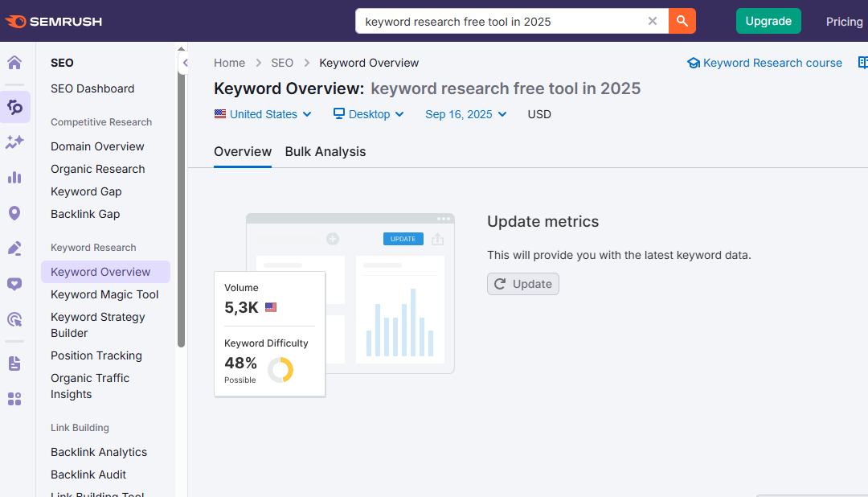Open the United States country dropdown
The height and width of the screenshot is (497, 868).
pos(263,114)
